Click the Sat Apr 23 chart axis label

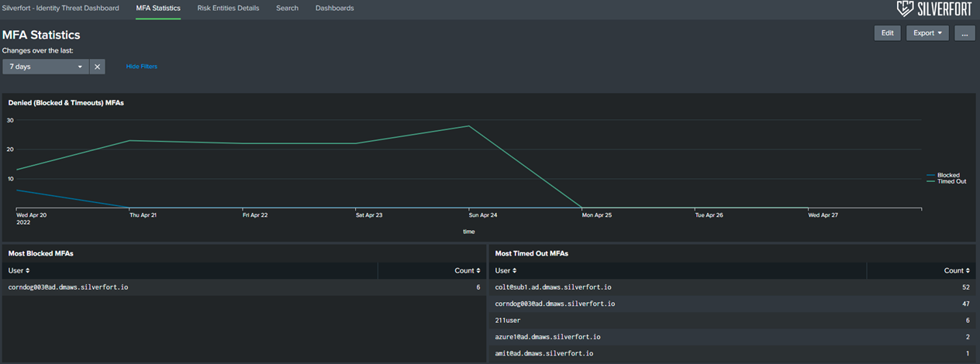369,215
